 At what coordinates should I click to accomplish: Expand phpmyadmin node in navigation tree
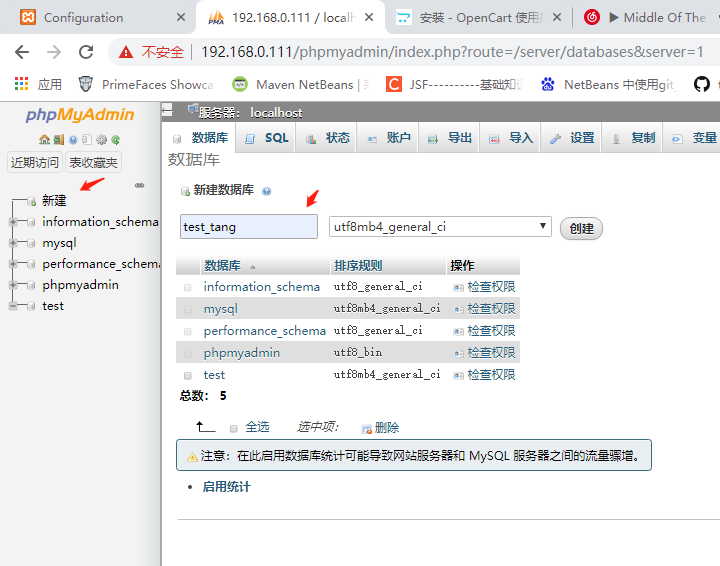point(13,286)
